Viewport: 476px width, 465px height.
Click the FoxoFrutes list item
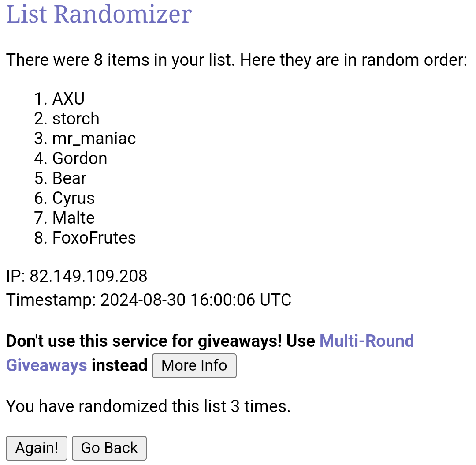(x=94, y=238)
